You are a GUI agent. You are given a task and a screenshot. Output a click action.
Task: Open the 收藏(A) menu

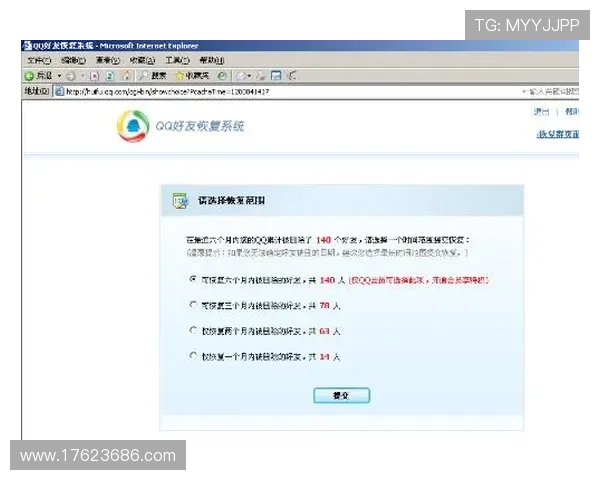coord(142,60)
